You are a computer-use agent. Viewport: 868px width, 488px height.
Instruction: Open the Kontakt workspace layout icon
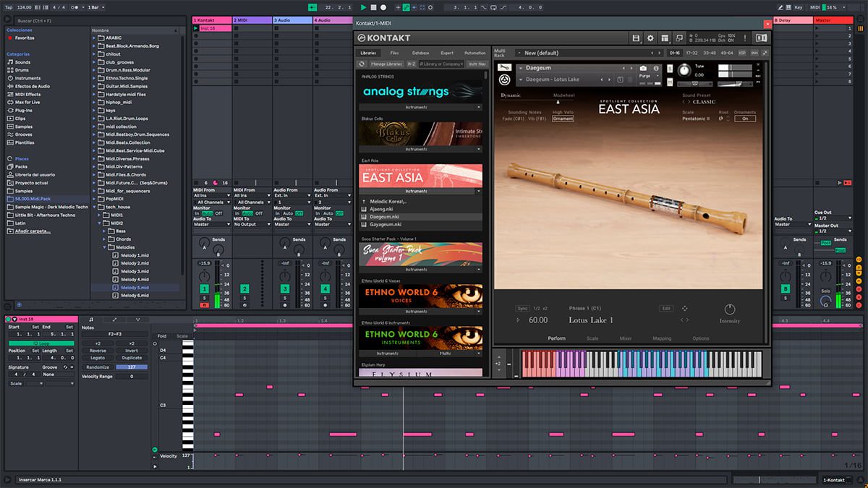[665, 38]
